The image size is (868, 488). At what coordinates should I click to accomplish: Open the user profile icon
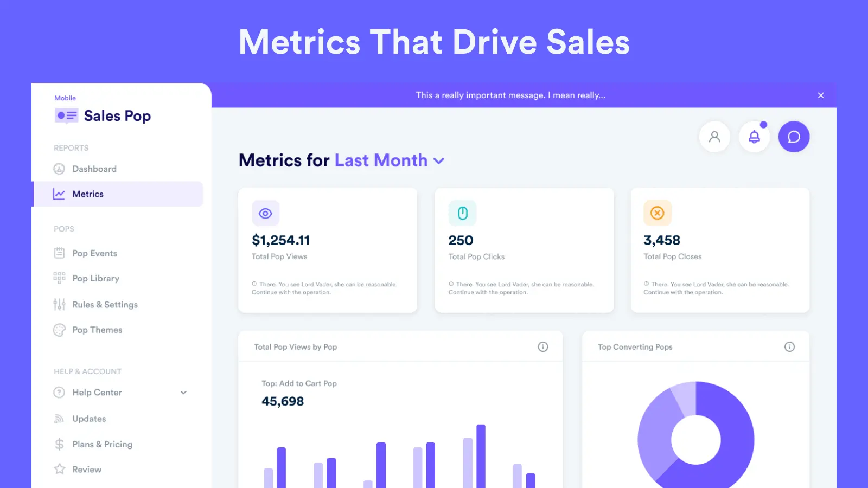click(x=714, y=137)
